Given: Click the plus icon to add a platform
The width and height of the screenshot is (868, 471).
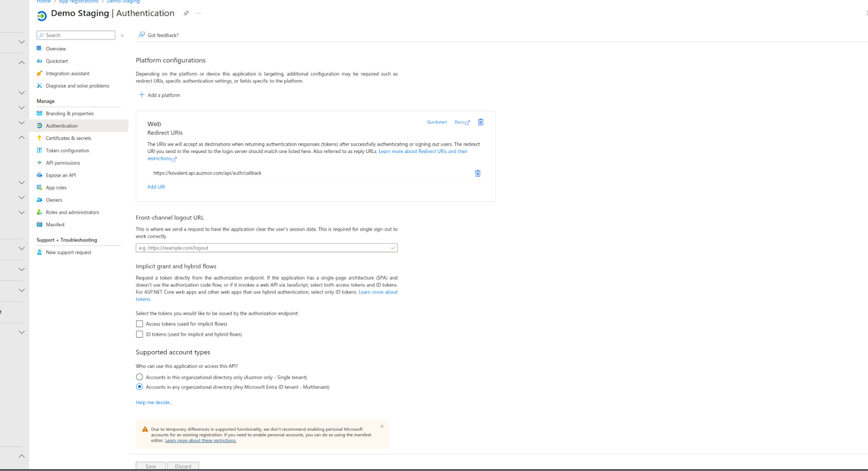Looking at the screenshot, I should tap(142, 95).
